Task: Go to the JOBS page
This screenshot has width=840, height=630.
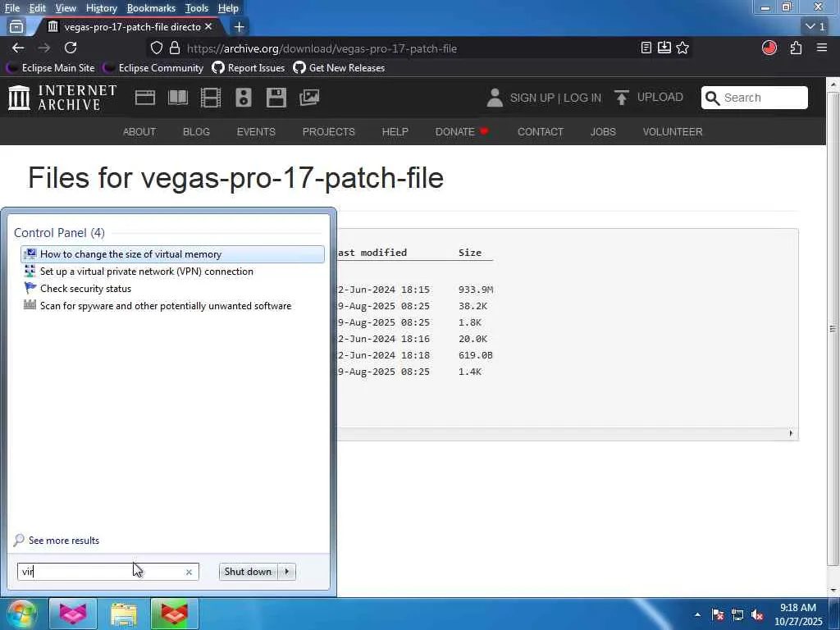Action: tap(603, 132)
